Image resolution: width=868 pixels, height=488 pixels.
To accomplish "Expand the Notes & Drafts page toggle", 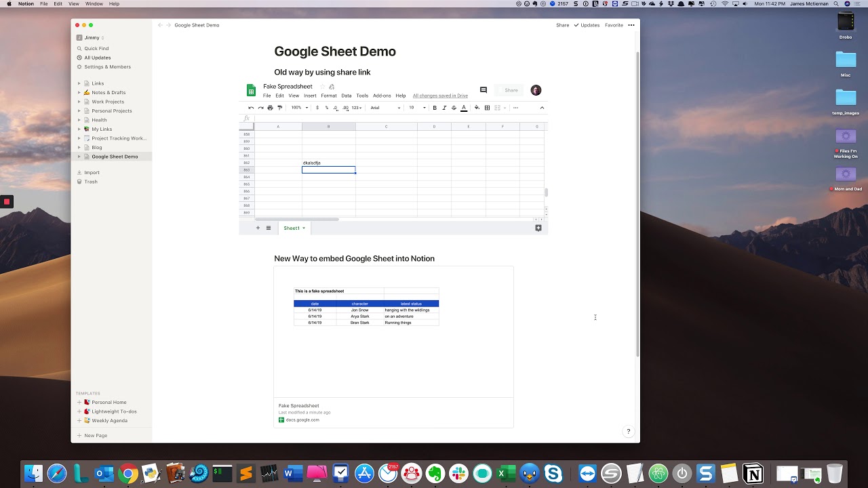I will pos(79,92).
